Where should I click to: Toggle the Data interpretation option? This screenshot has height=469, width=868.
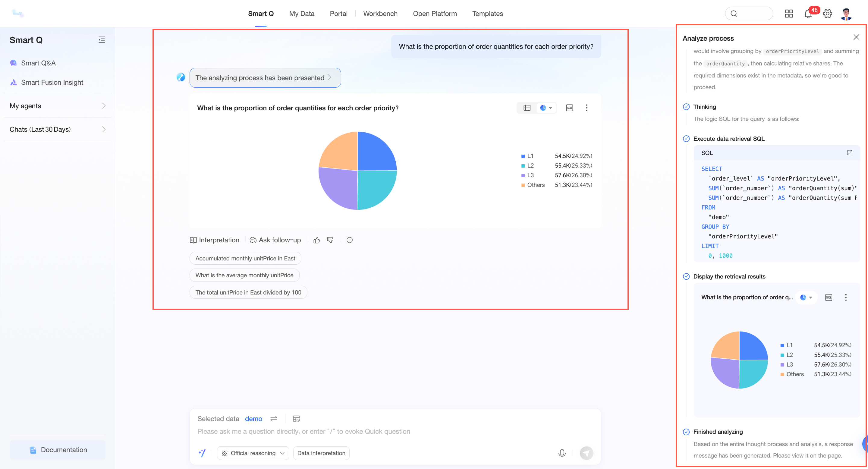point(321,453)
